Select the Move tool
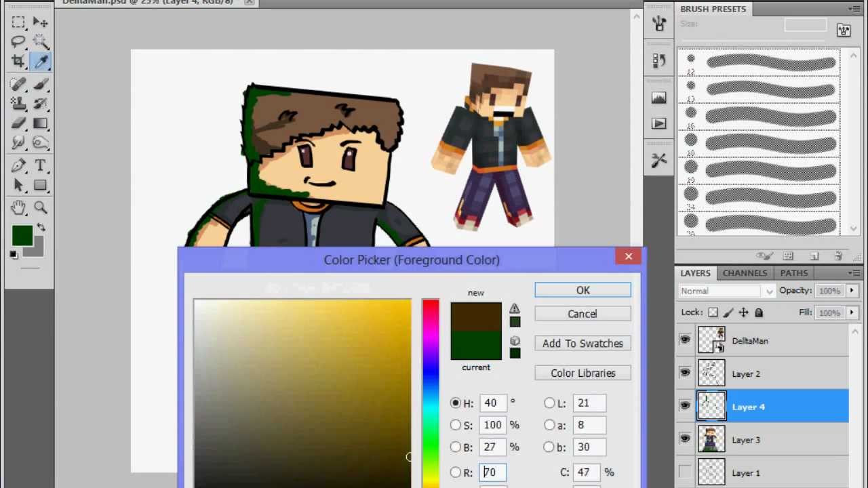The width and height of the screenshot is (868, 488). [40, 22]
